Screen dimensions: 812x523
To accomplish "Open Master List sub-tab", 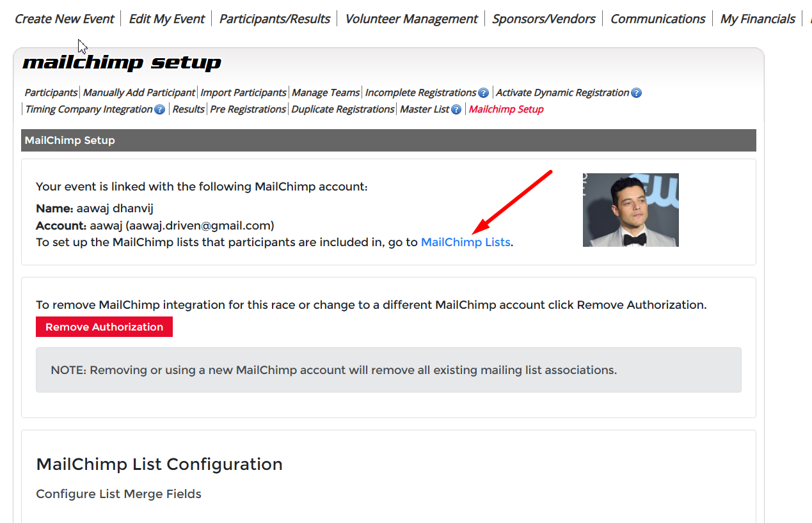I will coord(425,109).
